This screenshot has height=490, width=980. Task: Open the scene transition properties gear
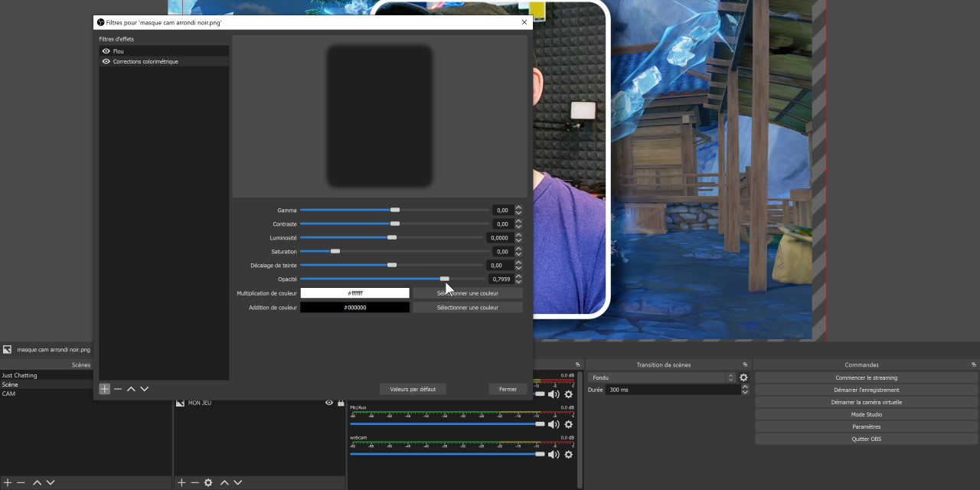[x=743, y=377]
